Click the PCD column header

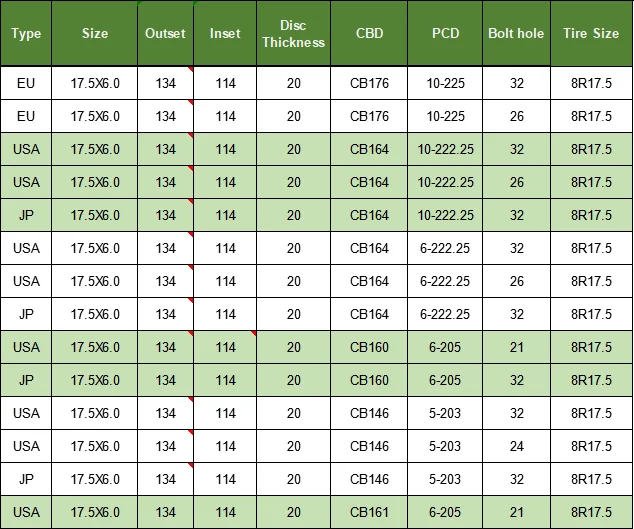pos(445,34)
